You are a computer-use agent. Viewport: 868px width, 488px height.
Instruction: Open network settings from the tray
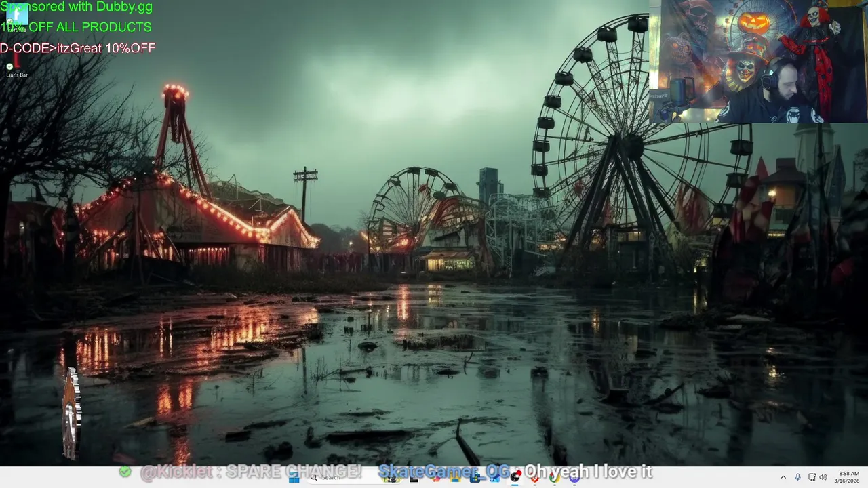pyautogui.click(x=812, y=477)
